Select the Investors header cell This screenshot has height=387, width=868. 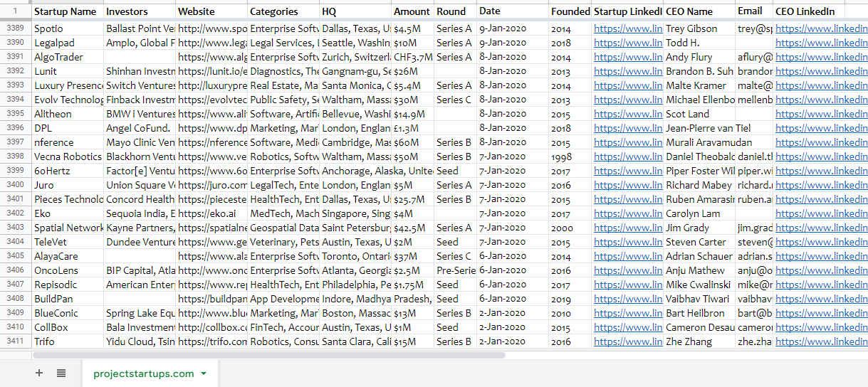click(140, 11)
